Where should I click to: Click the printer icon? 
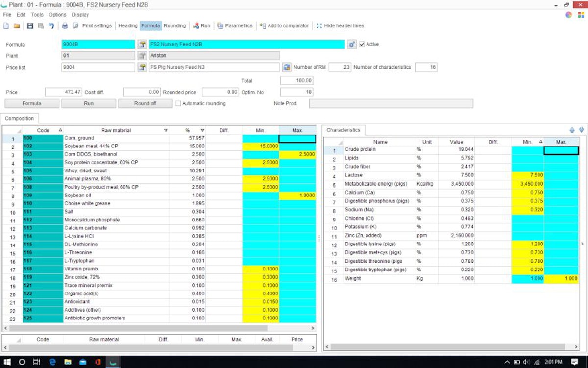pos(65,26)
